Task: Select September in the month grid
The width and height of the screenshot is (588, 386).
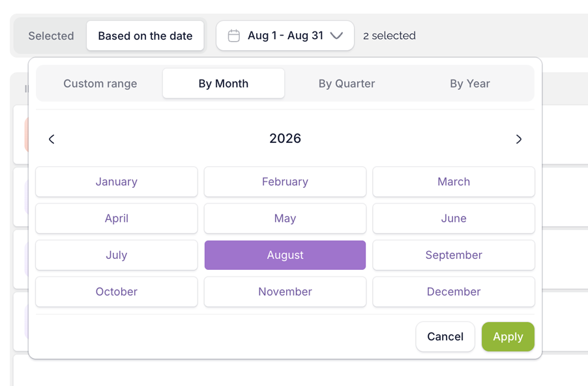Action: pyautogui.click(x=454, y=255)
